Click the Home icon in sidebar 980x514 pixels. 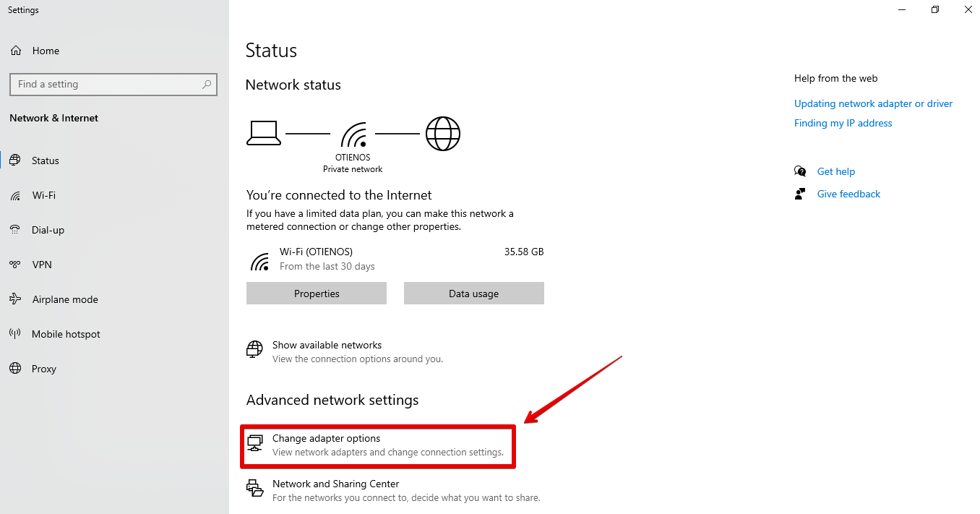[15, 51]
